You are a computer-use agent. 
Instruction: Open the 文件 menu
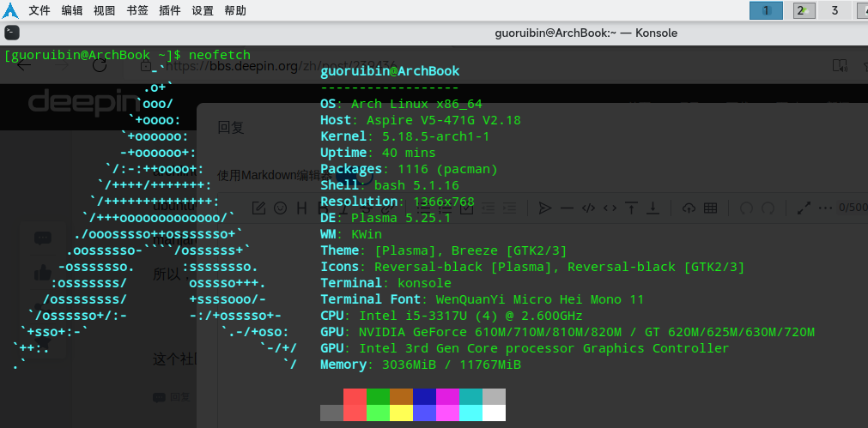coord(39,10)
